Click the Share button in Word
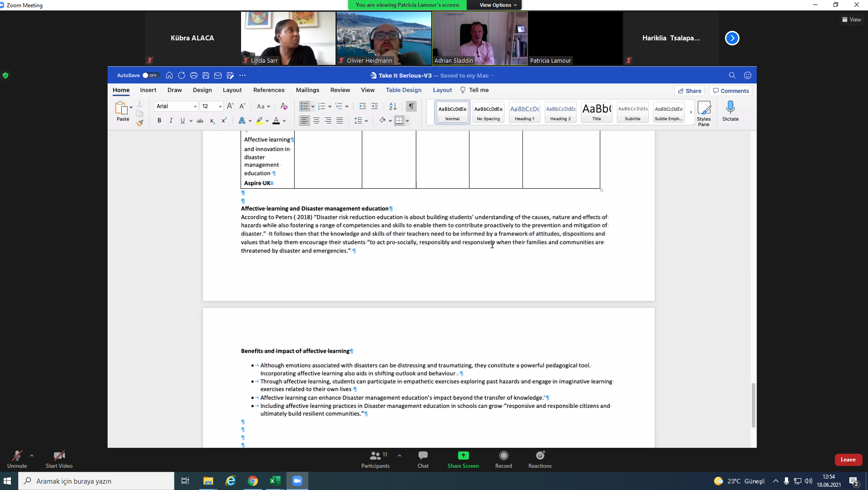The image size is (868, 490). pyautogui.click(x=689, y=91)
